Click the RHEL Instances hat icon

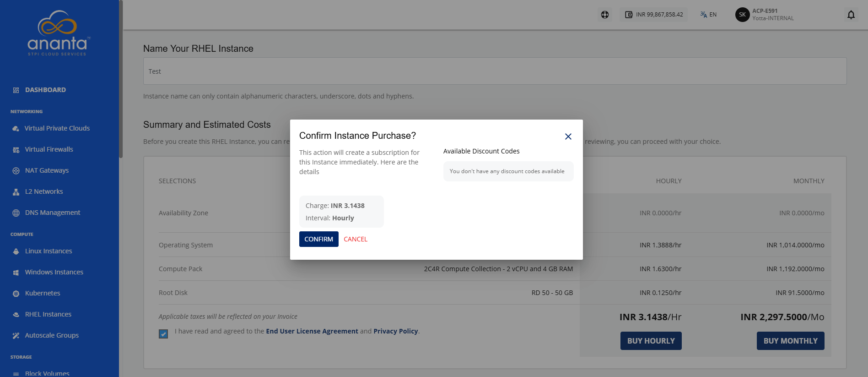pos(16,315)
